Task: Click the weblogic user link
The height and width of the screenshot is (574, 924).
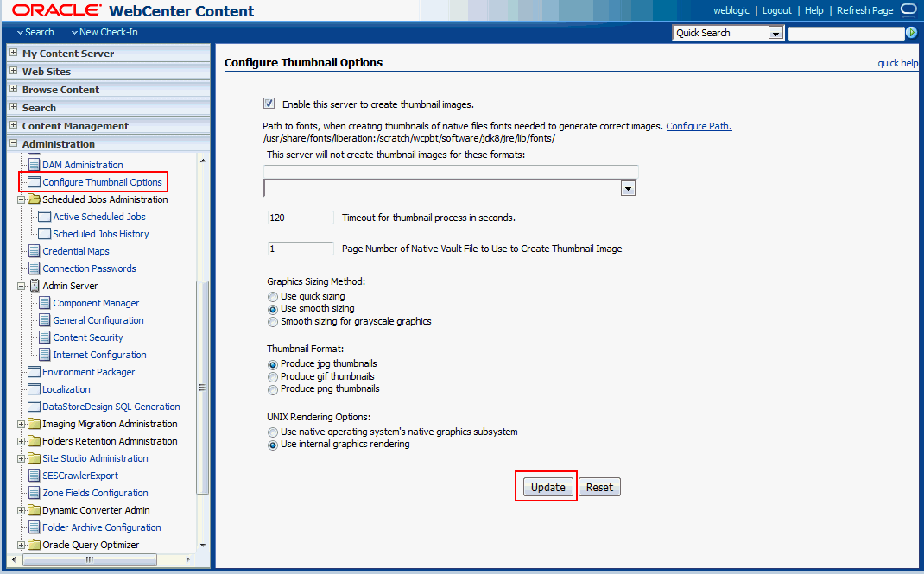Action: coord(731,10)
